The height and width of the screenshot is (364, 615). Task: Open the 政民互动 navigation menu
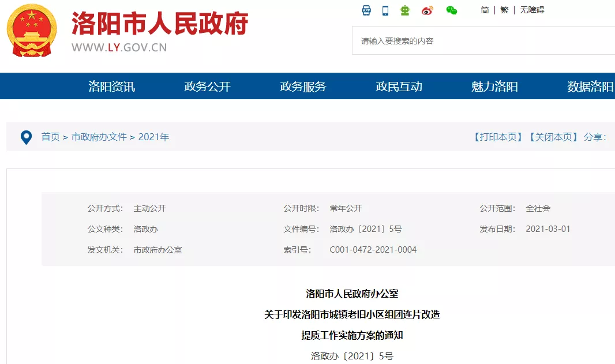click(399, 86)
